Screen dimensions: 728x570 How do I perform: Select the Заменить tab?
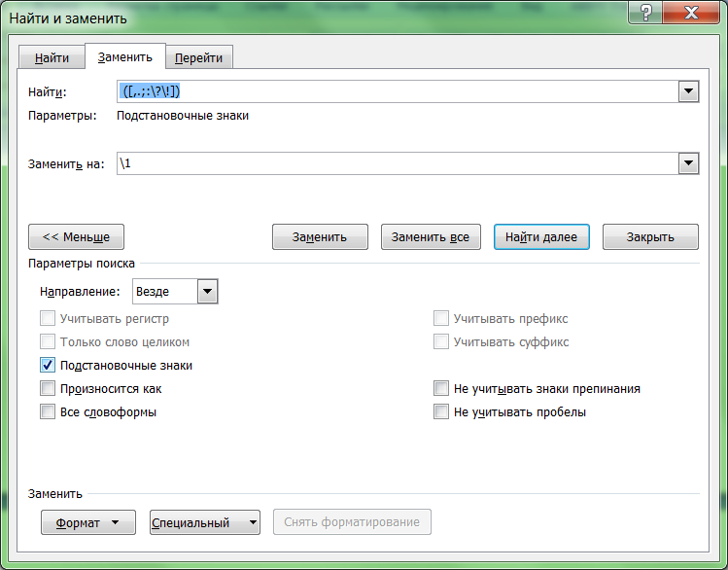[x=124, y=56]
